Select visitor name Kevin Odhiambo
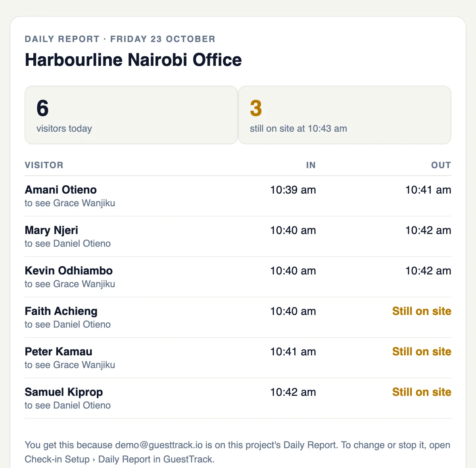This screenshot has height=468, width=476. click(x=69, y=270)
